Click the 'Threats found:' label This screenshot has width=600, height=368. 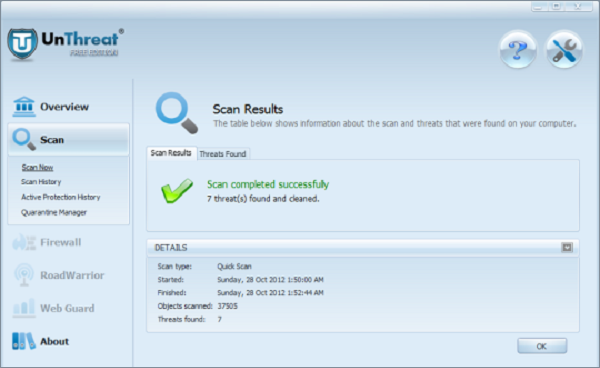[x=181, y=319]
